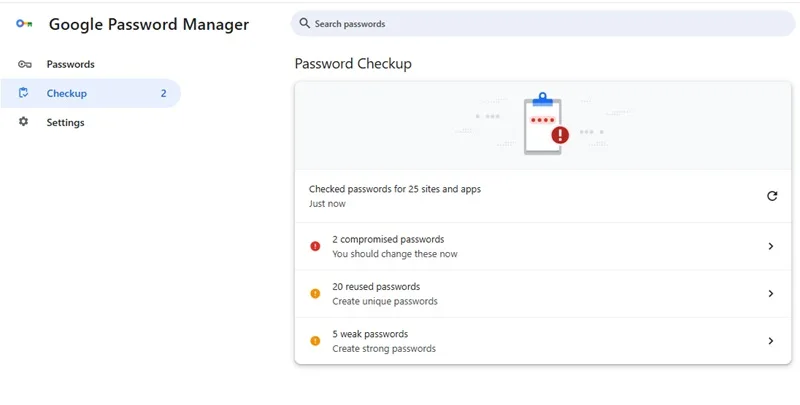Click red alert icon beside compromised passwords

tap(315, 246)
